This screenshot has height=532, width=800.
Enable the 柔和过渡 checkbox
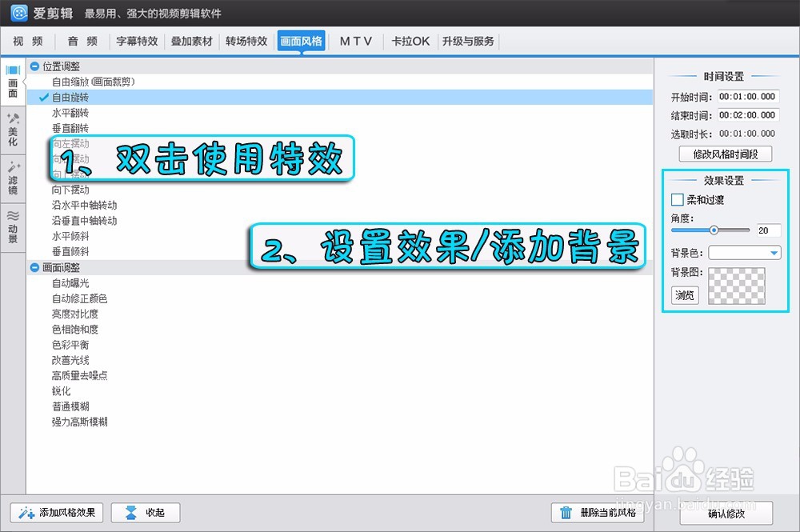(677, 199)
